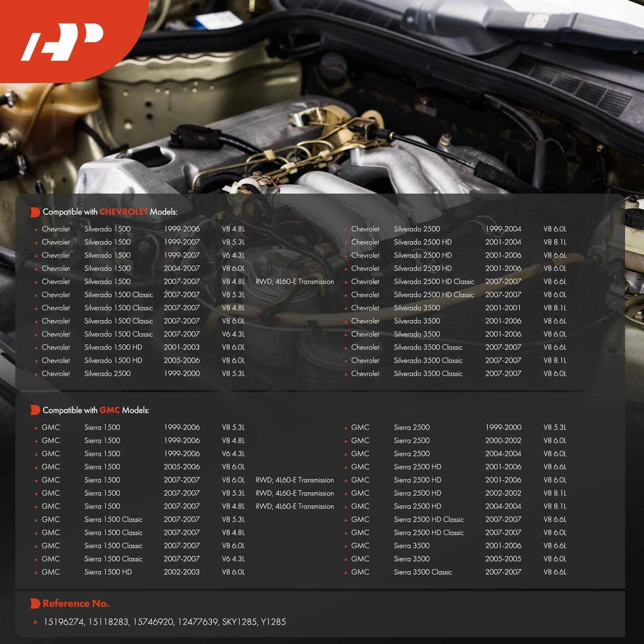
Task: Click 'Silverado 2500 HD Classic' in the V8 6.6L row
Action: tap(434, 282)
